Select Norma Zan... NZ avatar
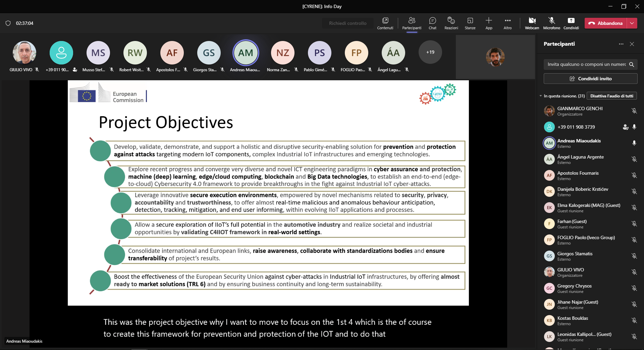The height and width of the screenshot is (350, 644). 283,53
